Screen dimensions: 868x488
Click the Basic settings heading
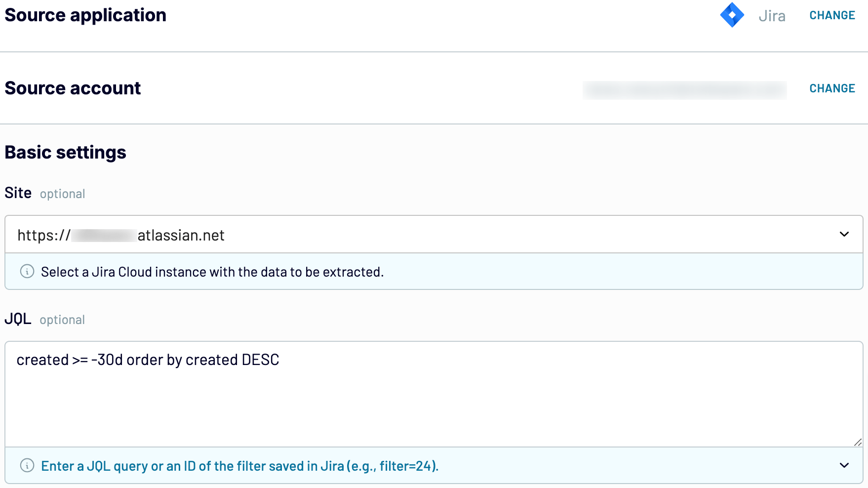tap(66, 152)
